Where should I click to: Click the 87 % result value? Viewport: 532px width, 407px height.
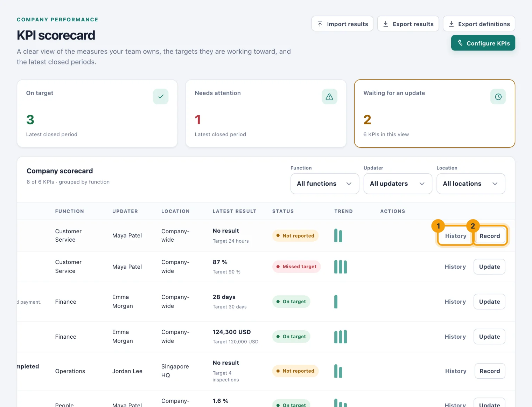click(220, 262)
